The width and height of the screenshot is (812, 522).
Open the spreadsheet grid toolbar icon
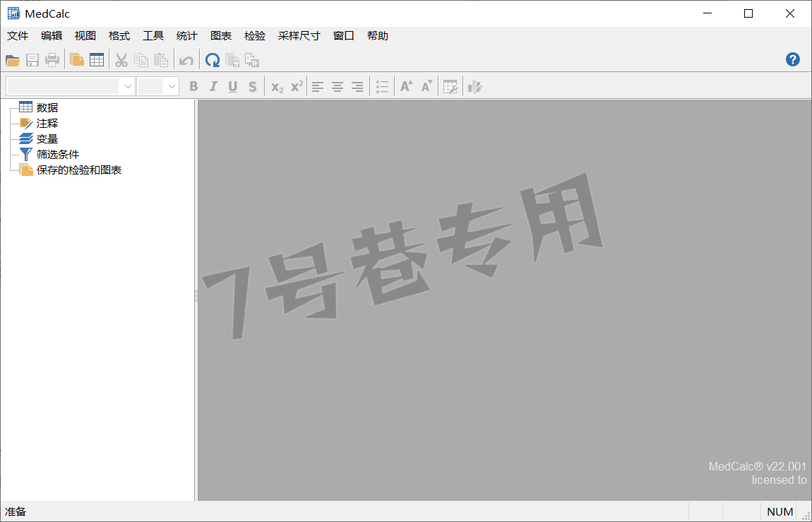(x=97, y=60)
